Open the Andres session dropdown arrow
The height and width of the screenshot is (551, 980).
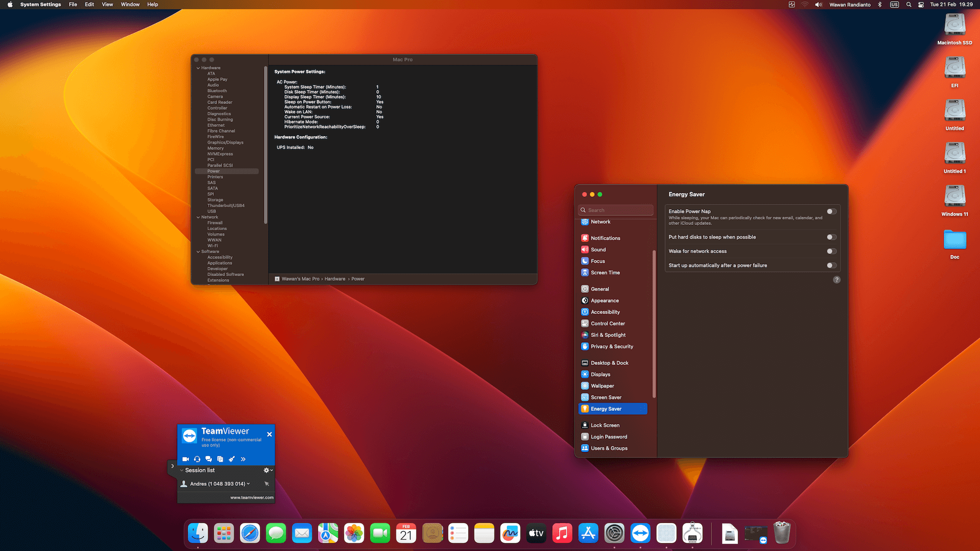(249, 484)
